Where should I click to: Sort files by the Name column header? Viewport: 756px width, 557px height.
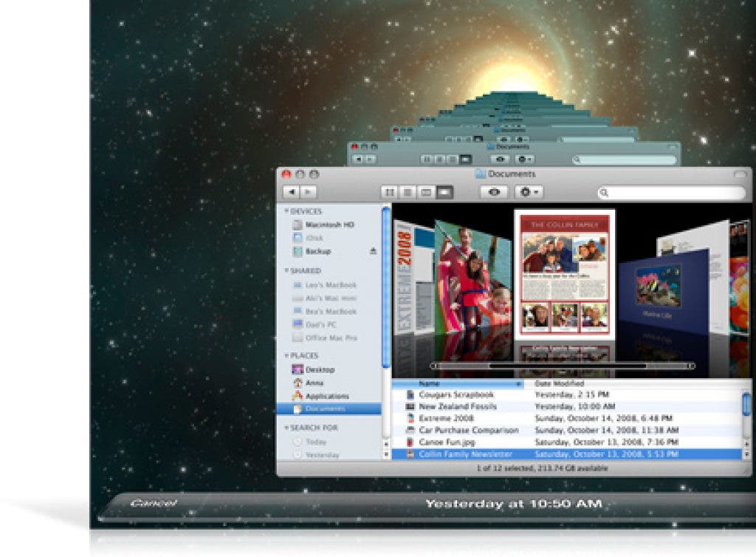(458, 384)
